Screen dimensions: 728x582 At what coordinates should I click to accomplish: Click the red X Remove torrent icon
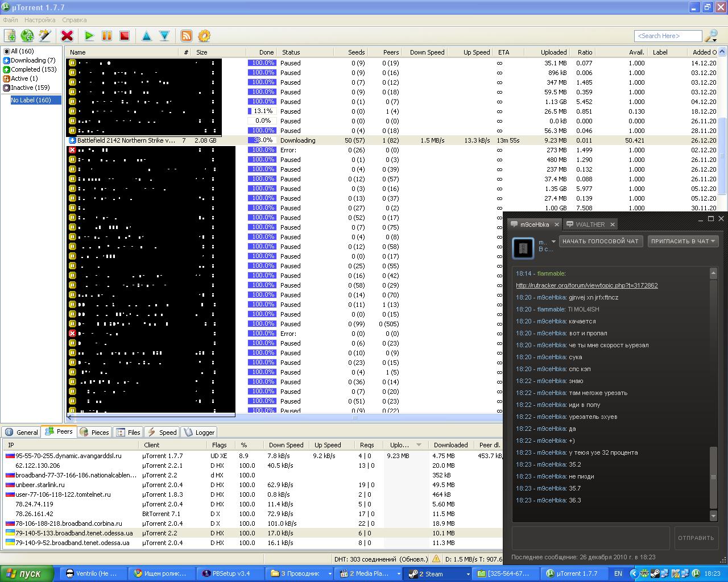point(67,36)
